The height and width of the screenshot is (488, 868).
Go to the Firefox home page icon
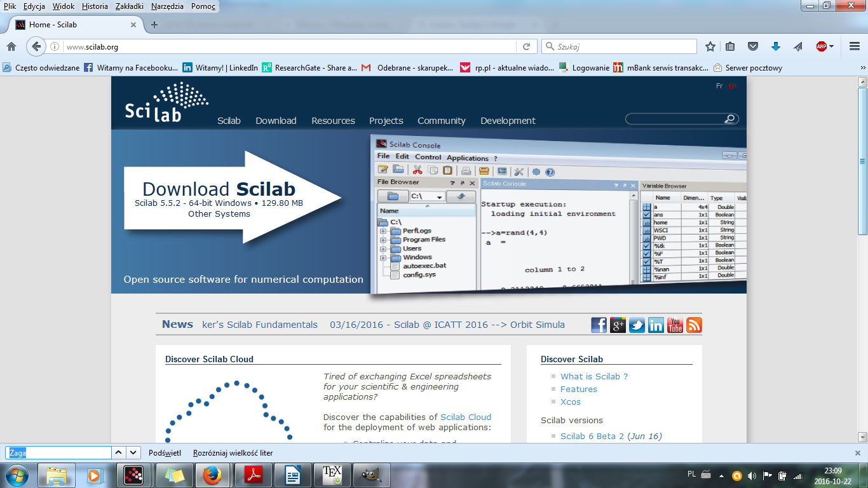[x=11, y=46]
